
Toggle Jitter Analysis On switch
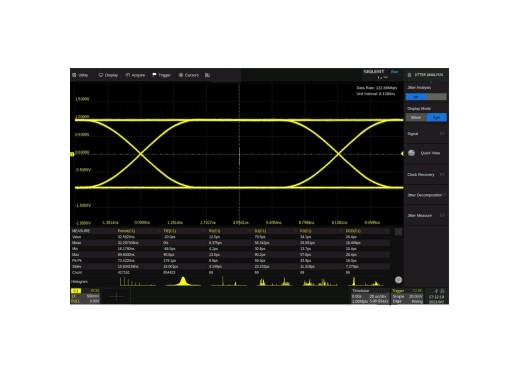(x=416, y=97)
